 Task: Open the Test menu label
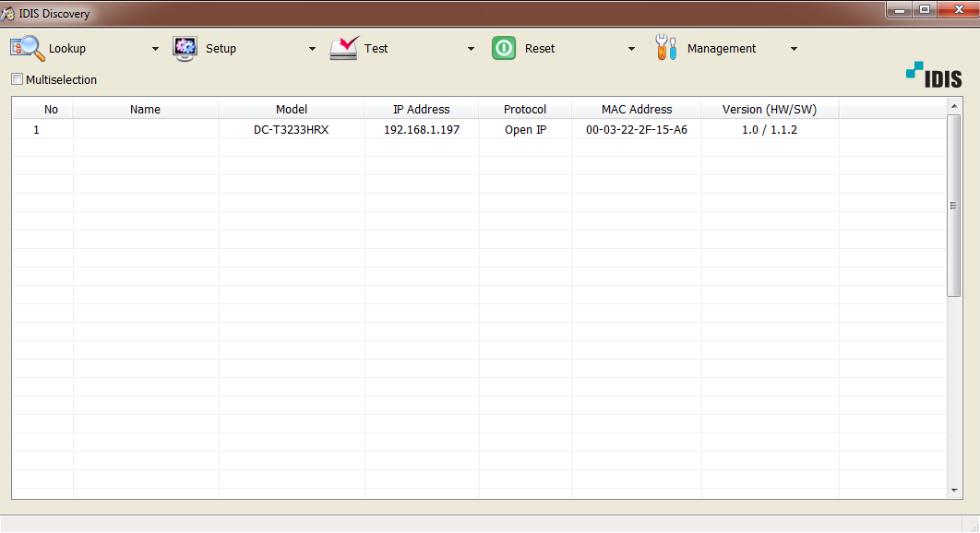click(x=376, y=49)
